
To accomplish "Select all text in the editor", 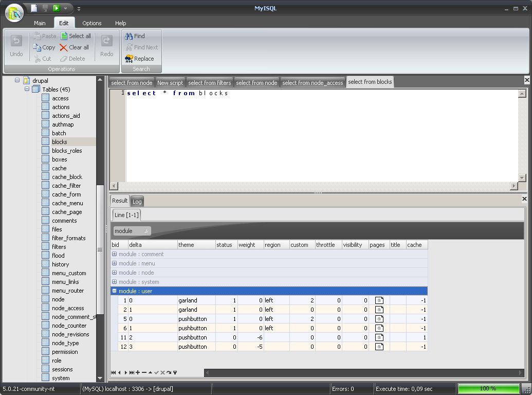I will pyautogui.click(x=76, y=36).
